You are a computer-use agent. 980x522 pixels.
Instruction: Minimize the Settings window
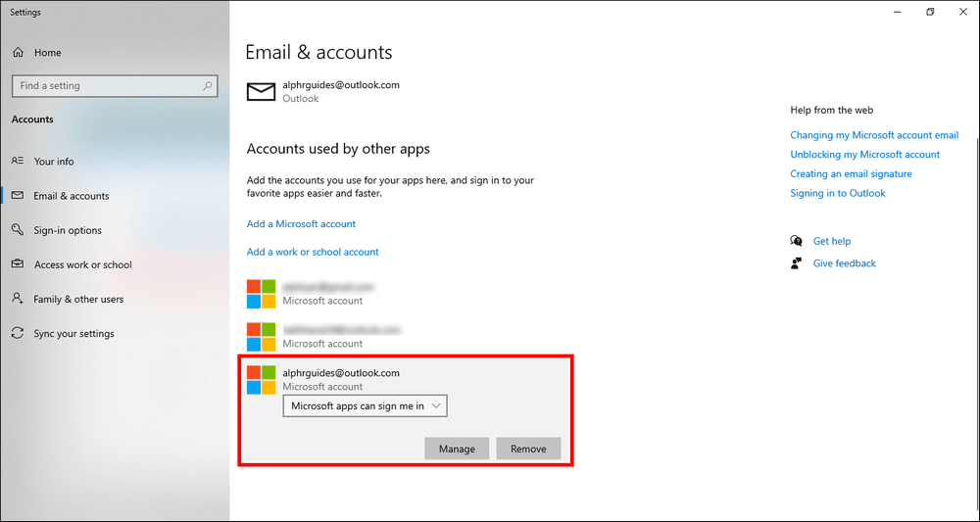coord(898,11)
